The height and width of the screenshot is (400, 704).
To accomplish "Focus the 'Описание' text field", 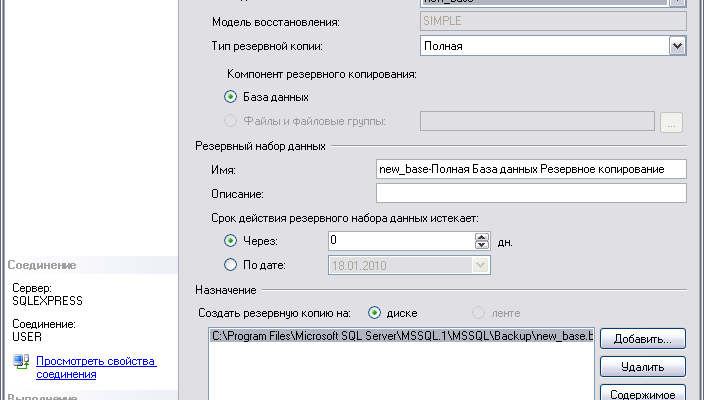I will pos(530,193).
